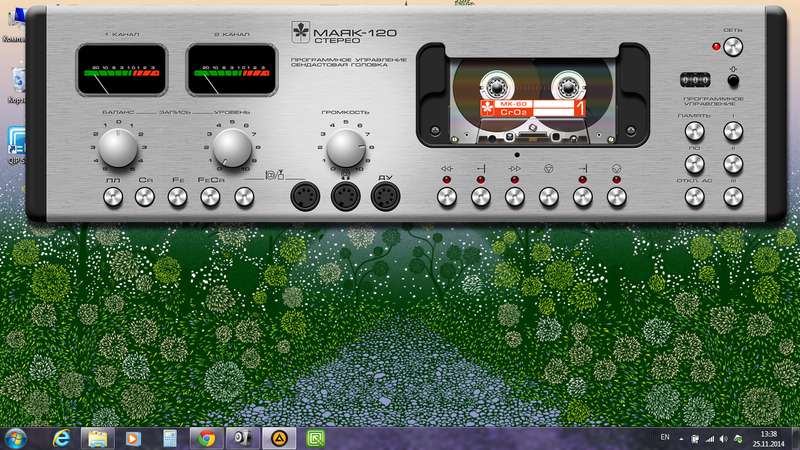Click the ГРОМКОСТЬ volume knob
Viewport: 800px width, 450px height.
click(x=346, y=148)
